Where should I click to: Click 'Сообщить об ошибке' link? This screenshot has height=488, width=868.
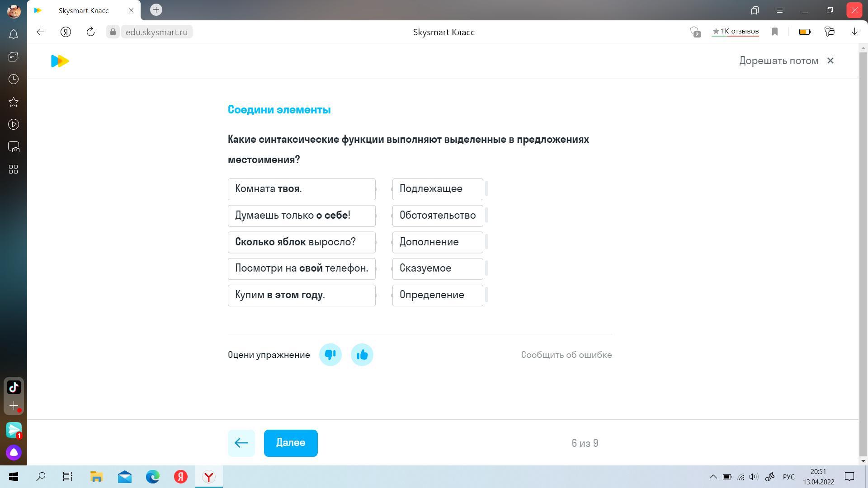(x=566, y=355)
